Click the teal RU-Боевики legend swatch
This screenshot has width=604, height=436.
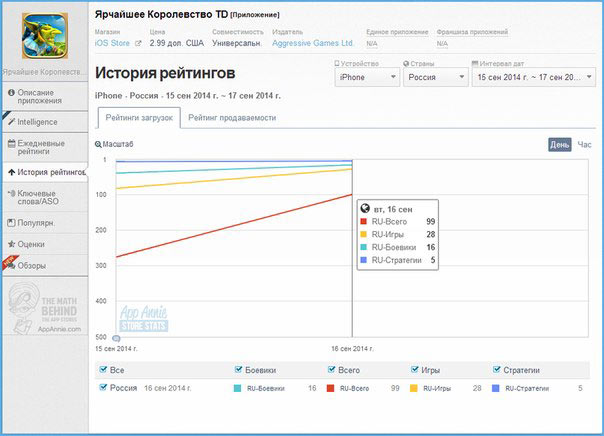tap(237, 388)
